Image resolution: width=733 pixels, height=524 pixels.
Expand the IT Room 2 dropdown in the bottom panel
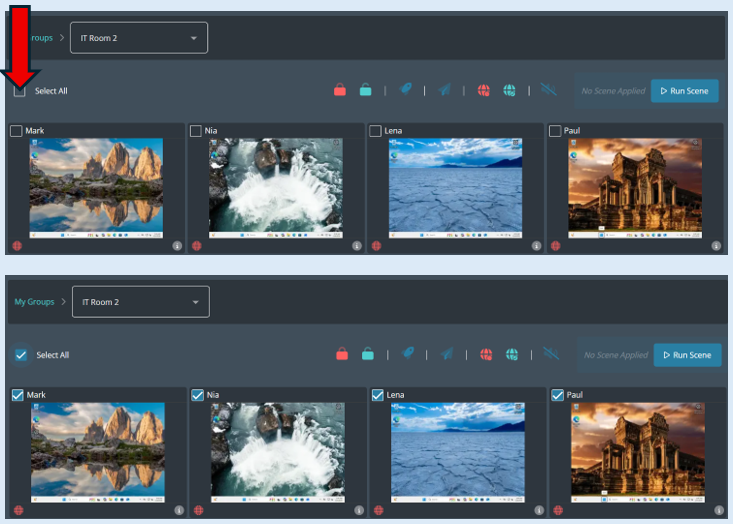click(140, 302)
